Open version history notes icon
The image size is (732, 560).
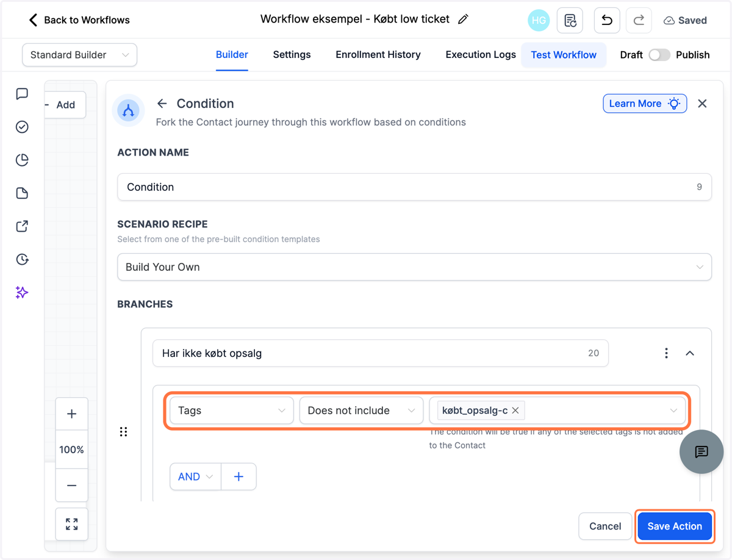pos(570,21)
